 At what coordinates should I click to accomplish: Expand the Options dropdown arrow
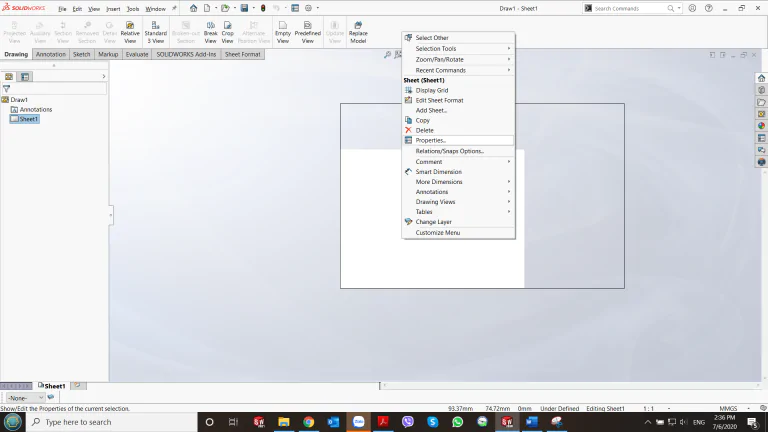tap(317, 8)
